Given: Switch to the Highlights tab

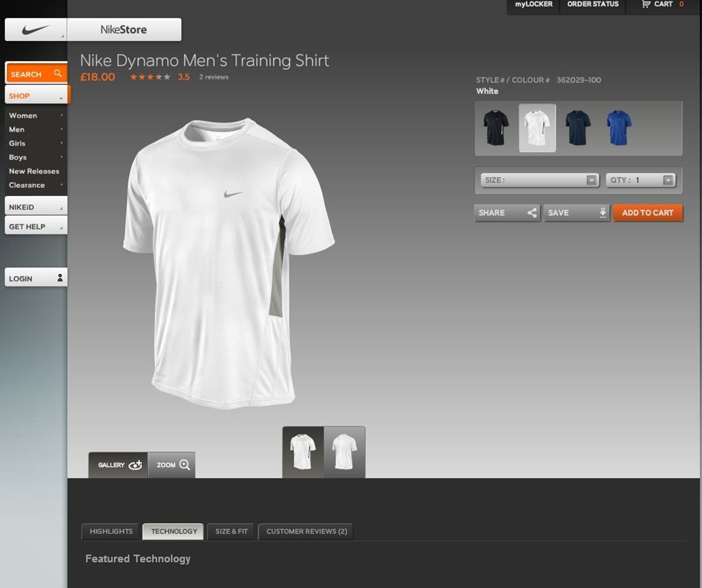Looking at the screenshot, I should 111,532.
